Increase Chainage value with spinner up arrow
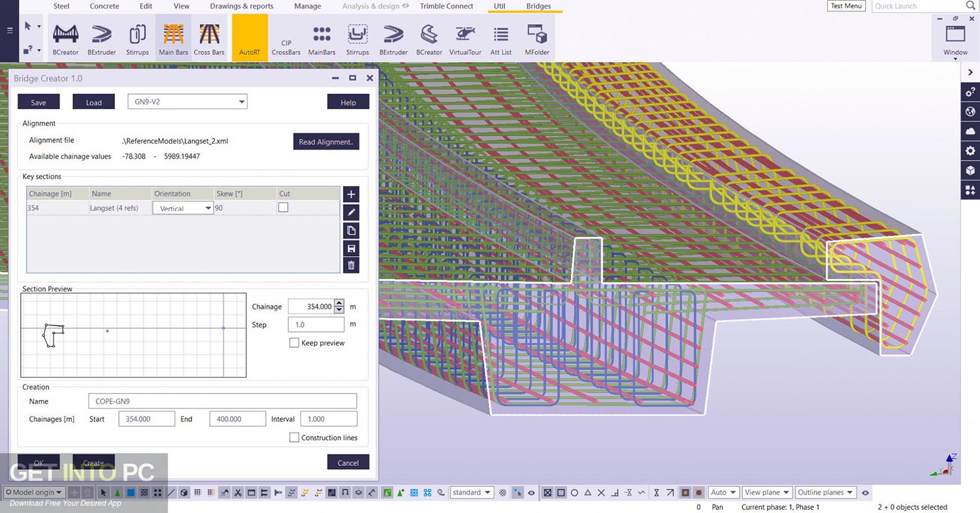Image resolution: width=980 pixels, height=513 pixels. pos(339,303)
